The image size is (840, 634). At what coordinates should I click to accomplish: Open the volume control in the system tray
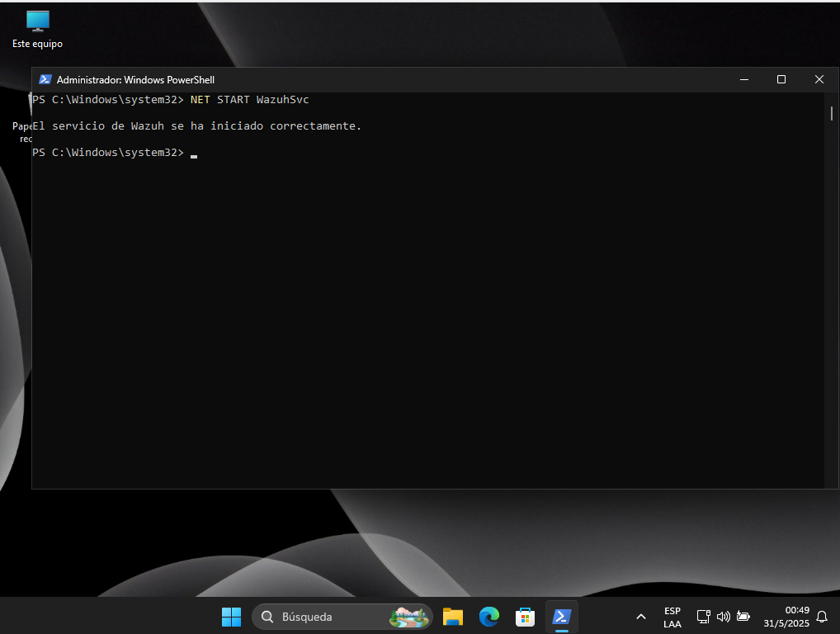coord(723,617)
